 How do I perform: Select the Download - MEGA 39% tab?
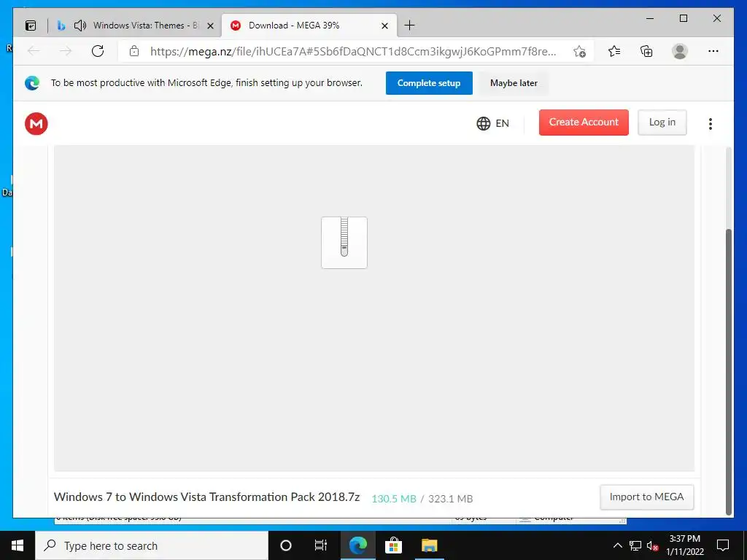point(309,26)
